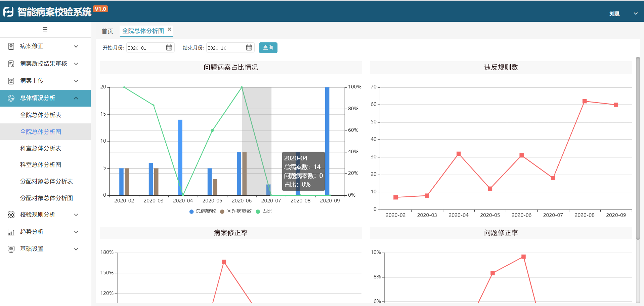Click the 2020-06 brown 问题病案数 bar
This screenshot has height=306, width=644.
tap(245, 174)
